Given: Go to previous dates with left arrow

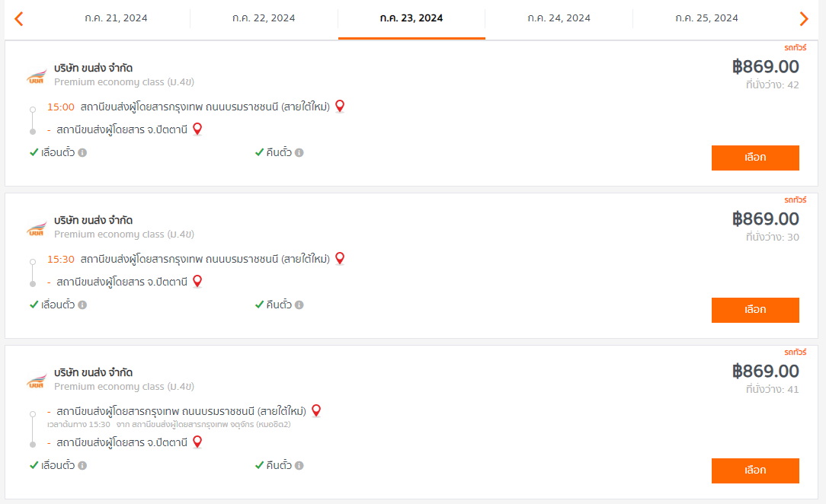Looking at the screenshot, I should [19, 19].
